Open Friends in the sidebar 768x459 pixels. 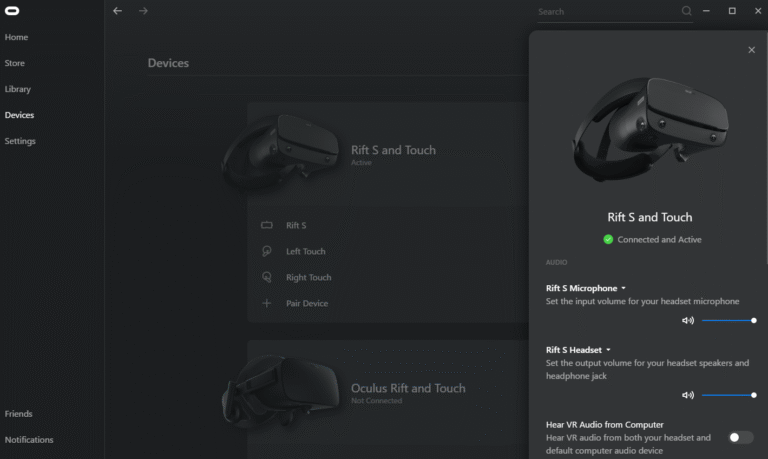click(x=18, y=414)
